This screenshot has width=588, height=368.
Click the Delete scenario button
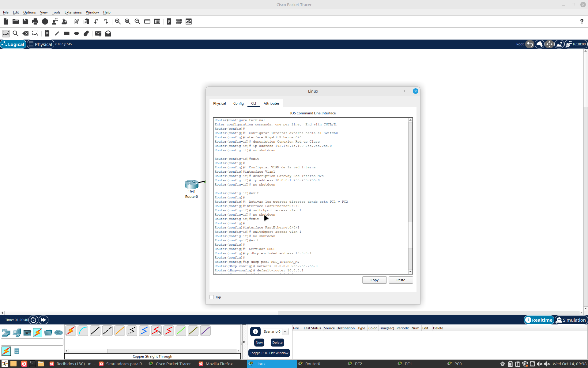tap(277, 343)
